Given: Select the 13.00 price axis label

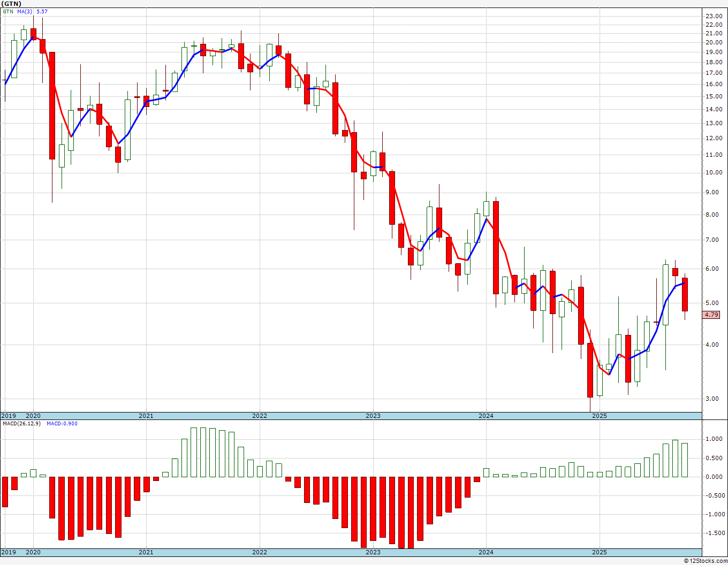Looking at the screenshot, I should [714, 124].
